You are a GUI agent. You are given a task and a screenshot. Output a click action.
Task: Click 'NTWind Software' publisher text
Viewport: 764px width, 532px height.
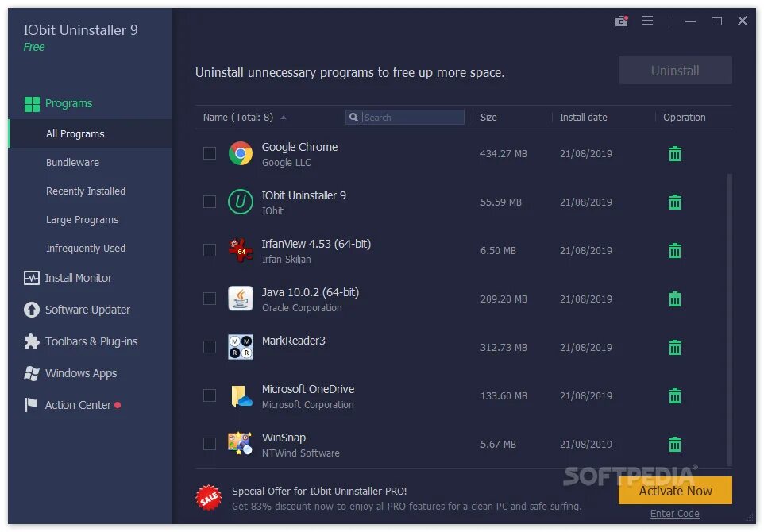[x=301, y=453]
